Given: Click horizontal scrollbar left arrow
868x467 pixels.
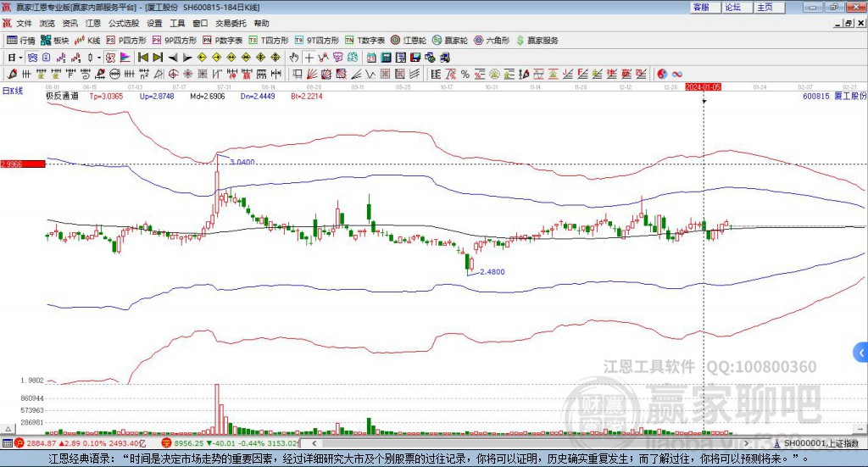Looking at the screenshot, I should 314,443.
